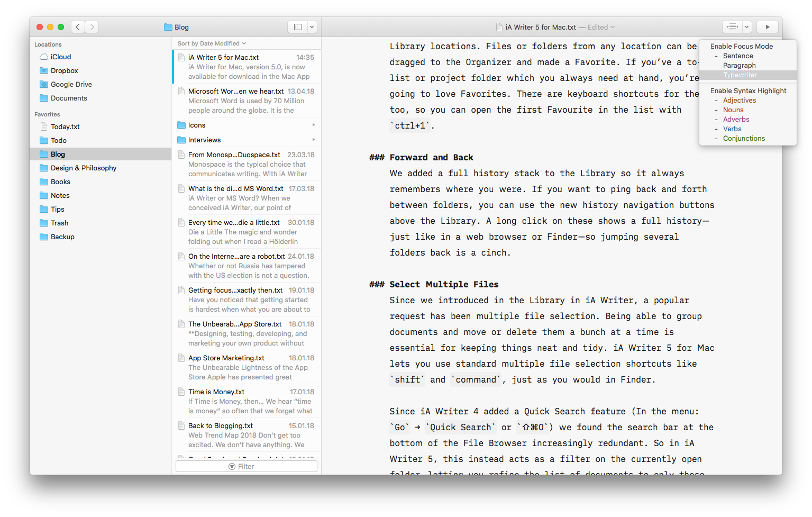Open From Monosp...Duospace.txt file
This screenshot has width=812, height=517.
point(247,164)
